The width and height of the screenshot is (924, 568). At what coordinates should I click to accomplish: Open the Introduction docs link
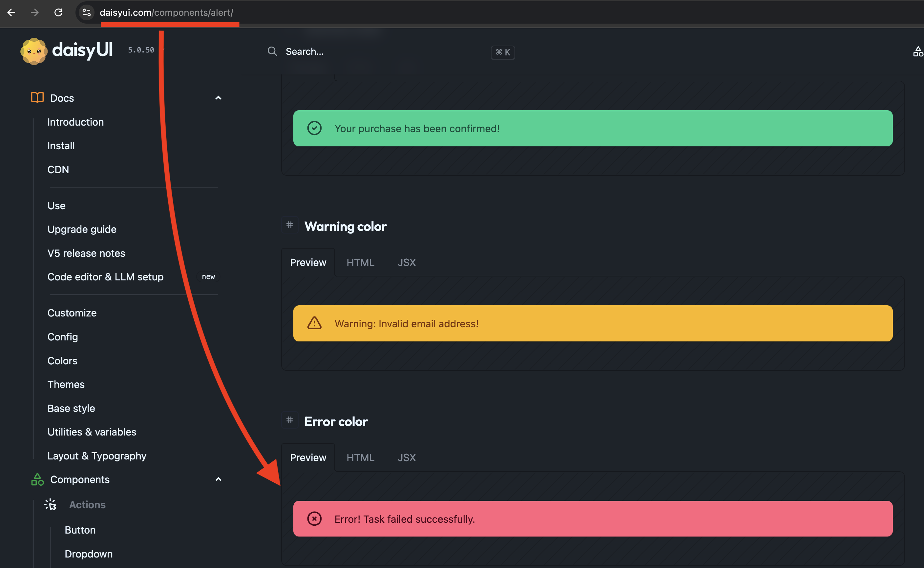click(x=75, y=122)
